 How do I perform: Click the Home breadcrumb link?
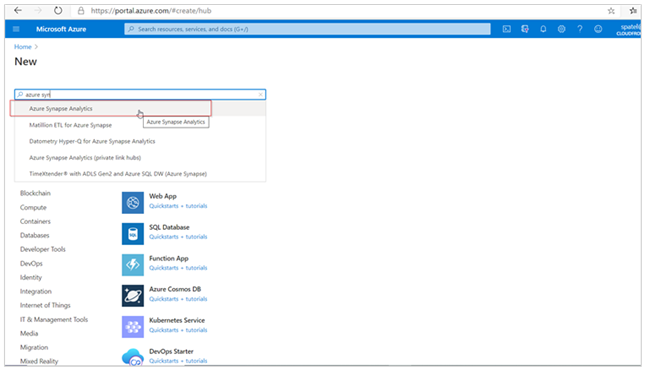23,47
